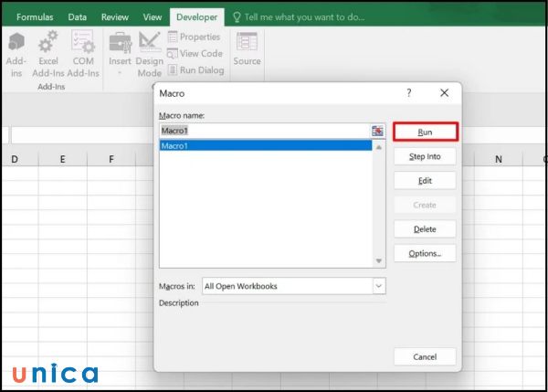Switch to the Formulas tab
548x392 pixels.
(x=35, y=16)
